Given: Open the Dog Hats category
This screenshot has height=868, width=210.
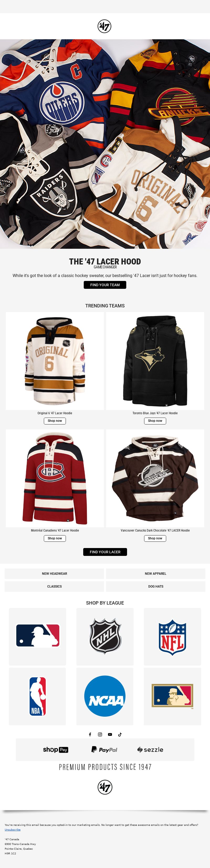Looking at the screenshot, I should [156, 586].
